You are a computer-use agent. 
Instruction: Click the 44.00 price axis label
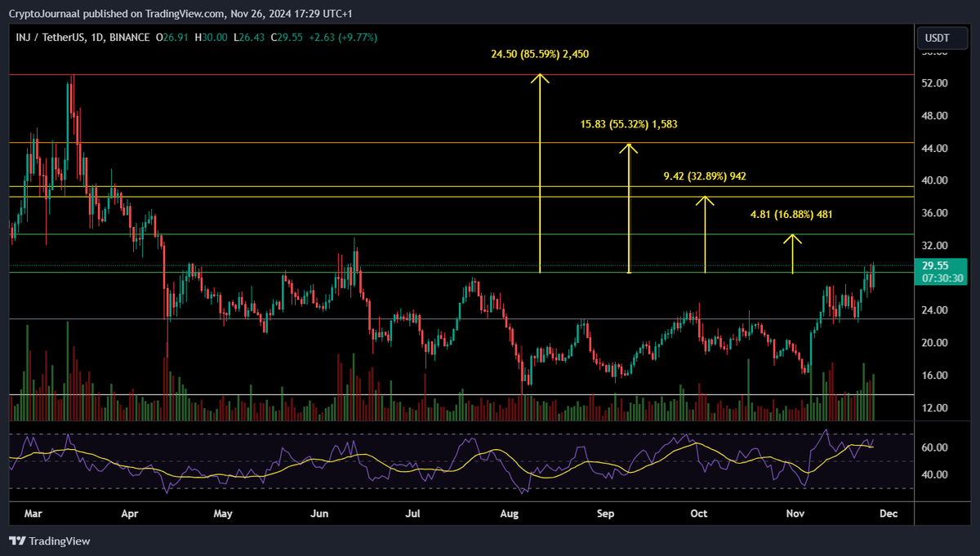[935, 149]
